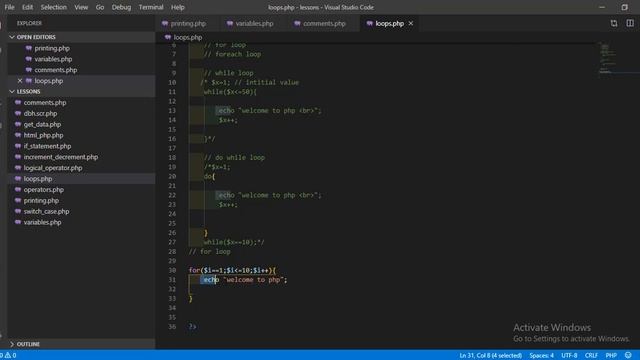The image size is (640, 360).
Task: Click the feedback smiley icon
Action: 628,356
